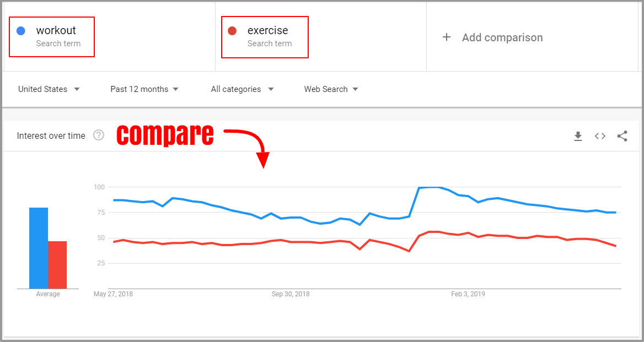Viewport: 644px width, 342px height.
Task: Edit the exercise search term
Action: [x=268, y=30]
